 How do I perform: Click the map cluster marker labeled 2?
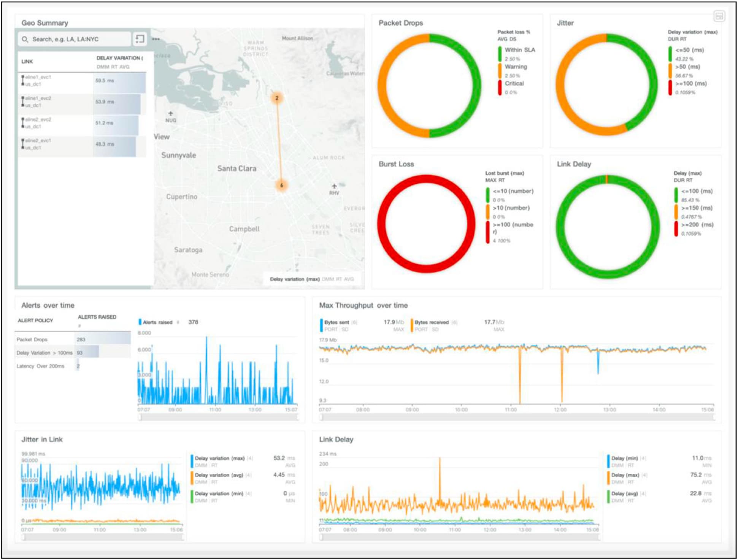point(277,98)
